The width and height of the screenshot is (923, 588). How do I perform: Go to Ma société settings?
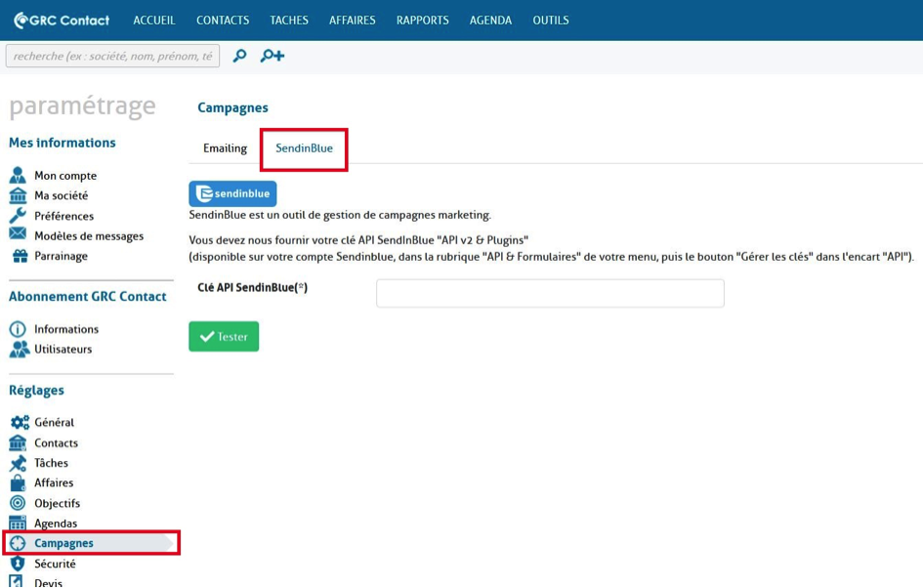pos(61,195)
